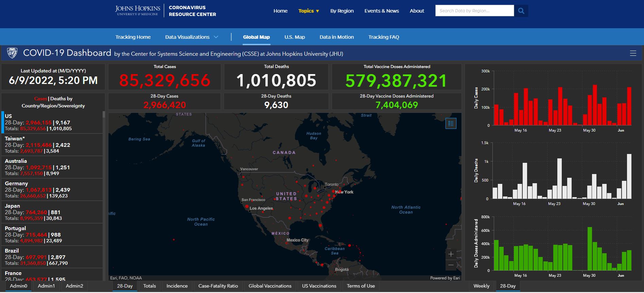Open the dashboard hamburger menu

tap(633, 53)
